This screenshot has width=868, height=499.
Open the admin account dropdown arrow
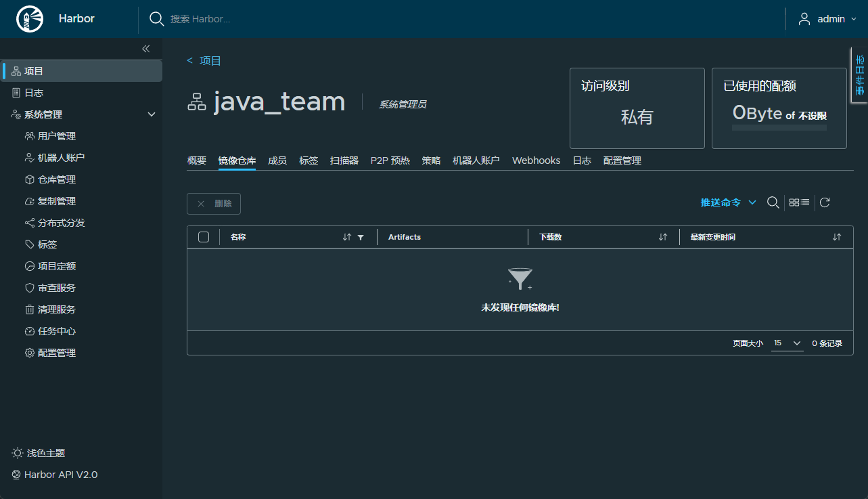click(853, 19)
